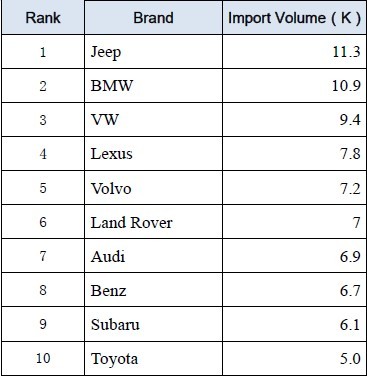Select the VW brand cell

click(x=153, y=120)
